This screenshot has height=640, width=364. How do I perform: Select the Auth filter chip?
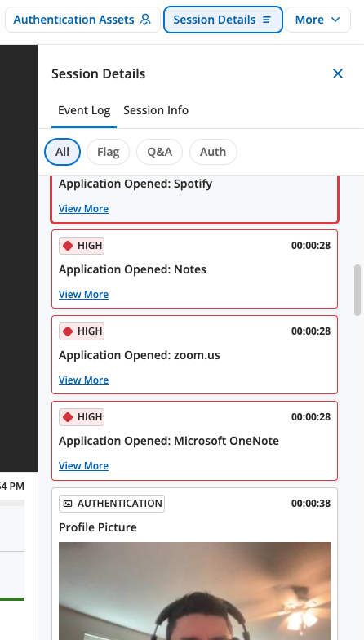tap(213, 152)
